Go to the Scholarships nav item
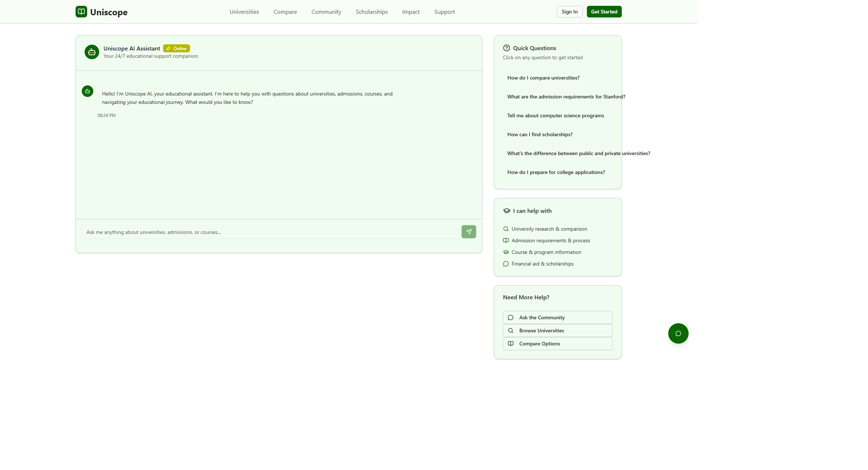Image resolution: width=868 pixels, height=470 pixels. click(x=372, y=12)
